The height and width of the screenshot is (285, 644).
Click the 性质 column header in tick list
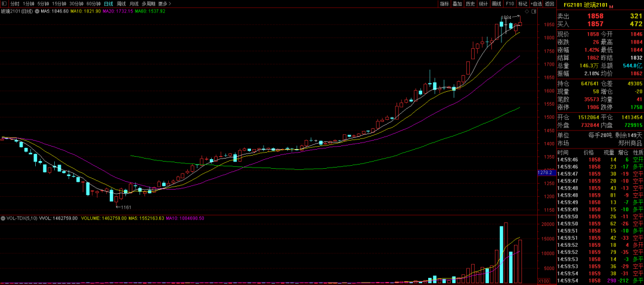pos(637,153)
